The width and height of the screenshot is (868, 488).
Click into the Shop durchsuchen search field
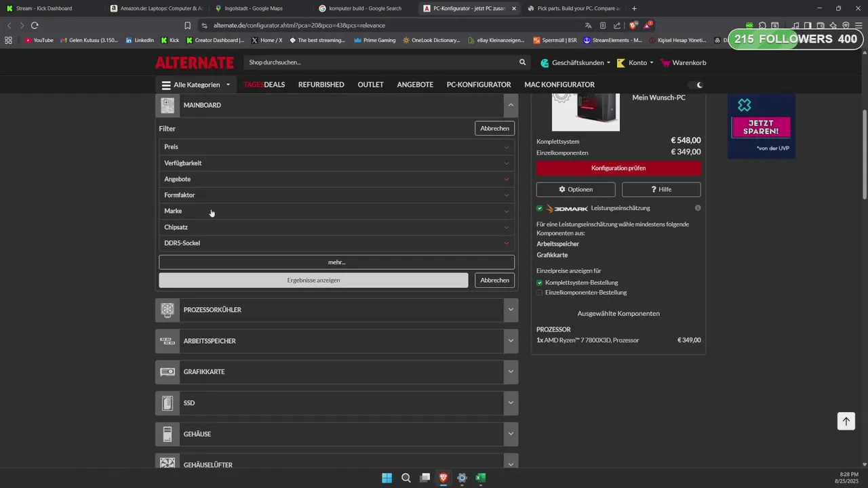point(380,62)
